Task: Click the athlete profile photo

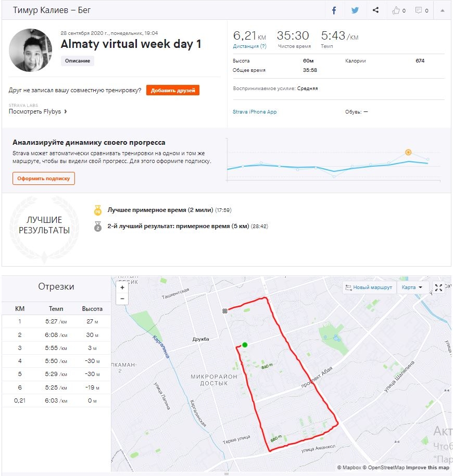Action: pyautogui.click(x=31, y=50)
